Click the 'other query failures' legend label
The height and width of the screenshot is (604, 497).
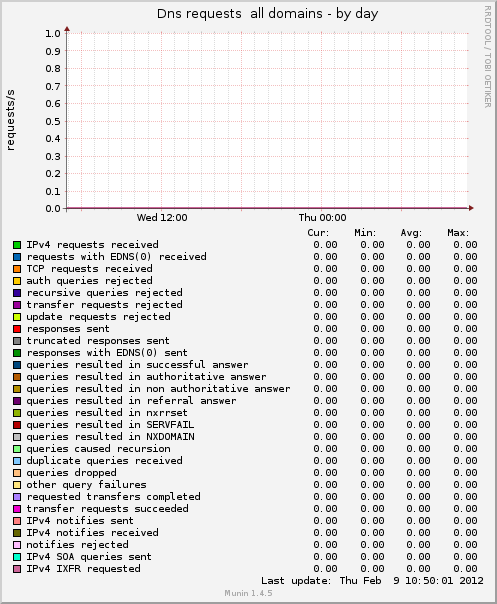pyautogui.click(x=86, y=485)
